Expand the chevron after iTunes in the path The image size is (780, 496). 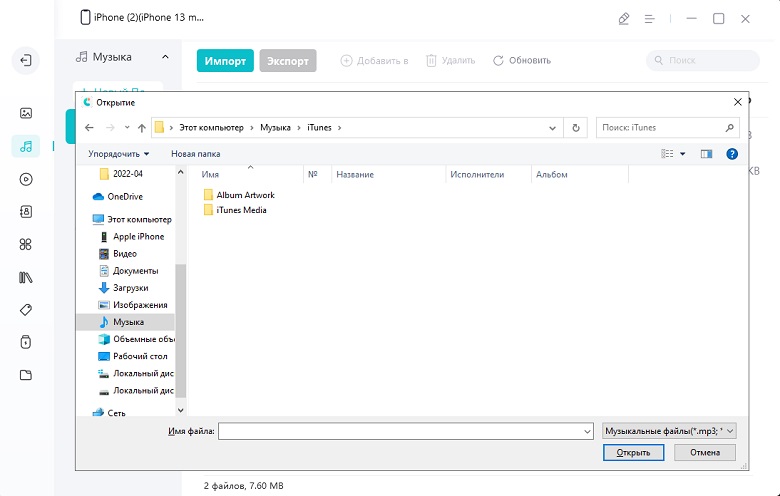(x=339, y=128)
